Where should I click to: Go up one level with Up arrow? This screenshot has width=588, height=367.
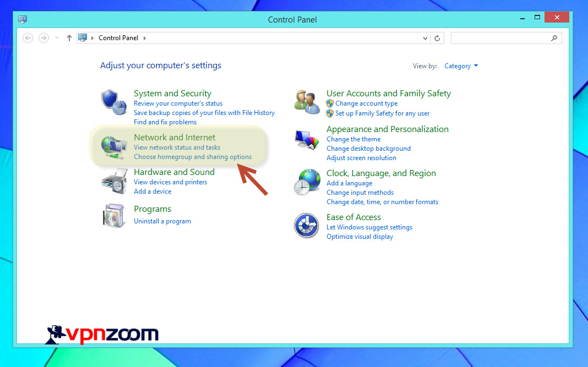tap(69, 38)
